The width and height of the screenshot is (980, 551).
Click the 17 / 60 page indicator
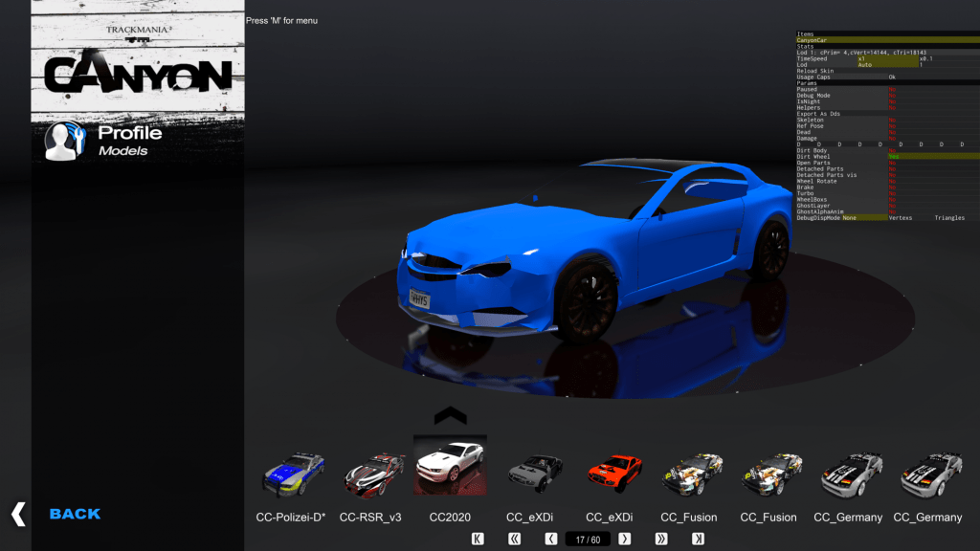588,539
